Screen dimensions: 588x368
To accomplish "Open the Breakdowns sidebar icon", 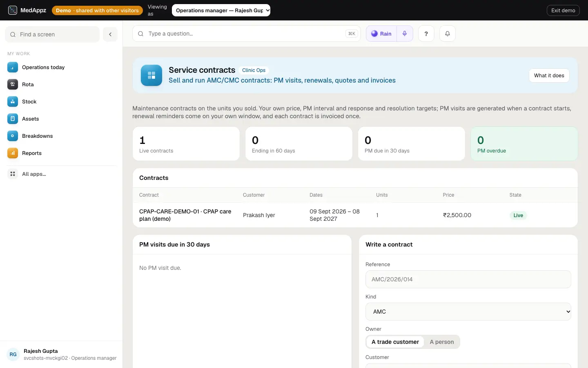I will 13,136.
